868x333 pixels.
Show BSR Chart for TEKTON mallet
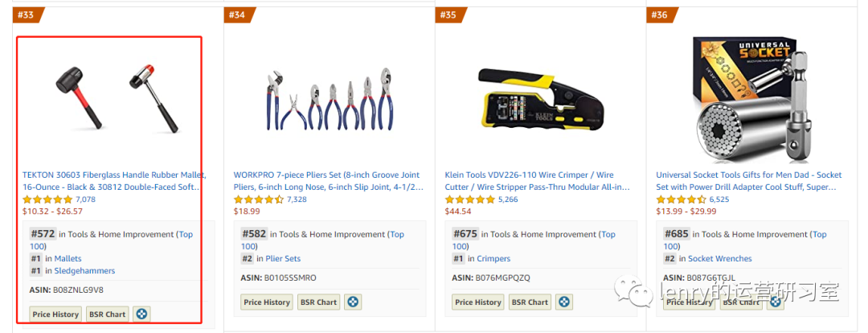pos(107,314)
